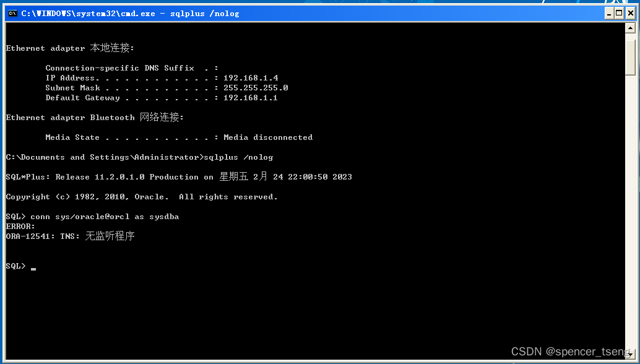Open the cmd.exe system menu icon

[x=12, y=13]
